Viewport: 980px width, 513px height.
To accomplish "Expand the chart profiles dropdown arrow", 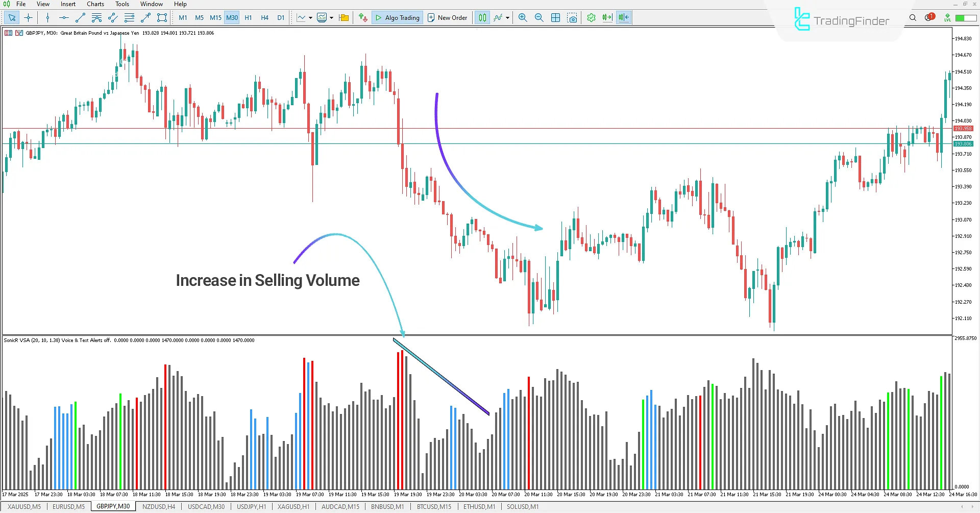I will (331, 17).
